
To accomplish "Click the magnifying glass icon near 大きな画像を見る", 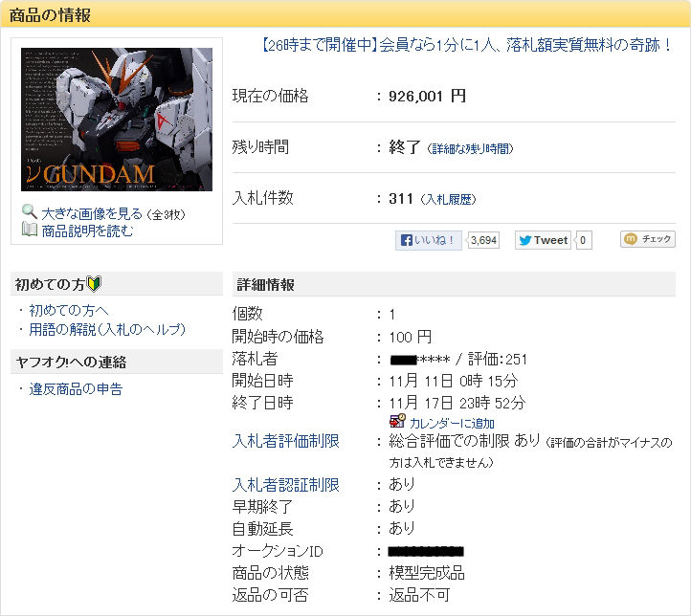I will click(30, 211).
